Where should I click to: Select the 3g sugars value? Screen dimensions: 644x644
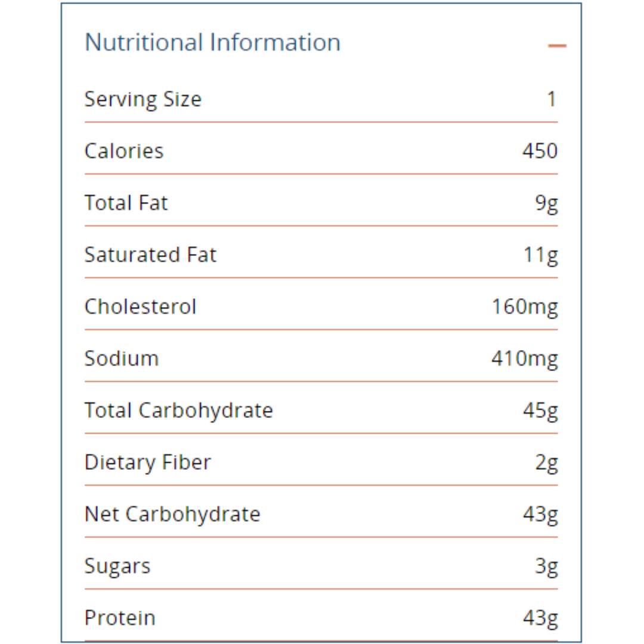tap(546, 566)
